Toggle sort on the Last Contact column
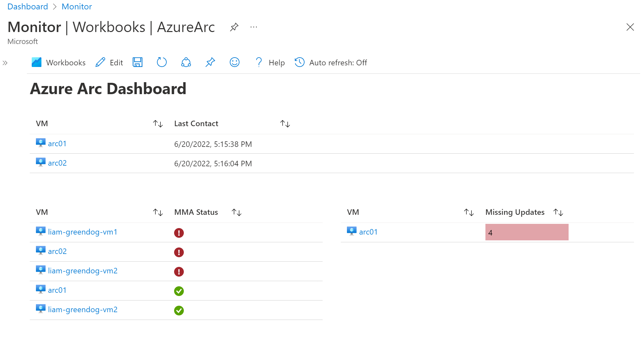 tap(284, 123)
